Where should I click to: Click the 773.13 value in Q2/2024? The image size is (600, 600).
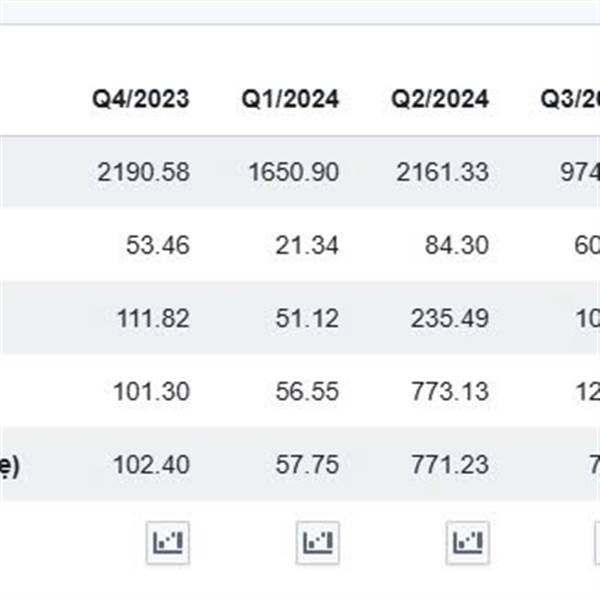pyautogui.click(x=450, y=391)
